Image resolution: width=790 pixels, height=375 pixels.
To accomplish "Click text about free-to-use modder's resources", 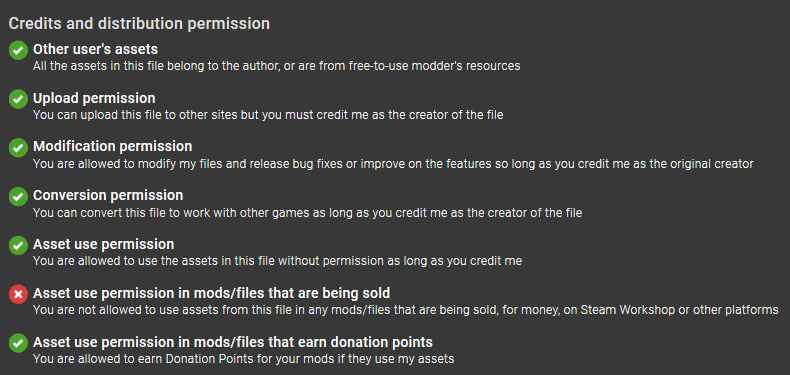I will [277, 66].
